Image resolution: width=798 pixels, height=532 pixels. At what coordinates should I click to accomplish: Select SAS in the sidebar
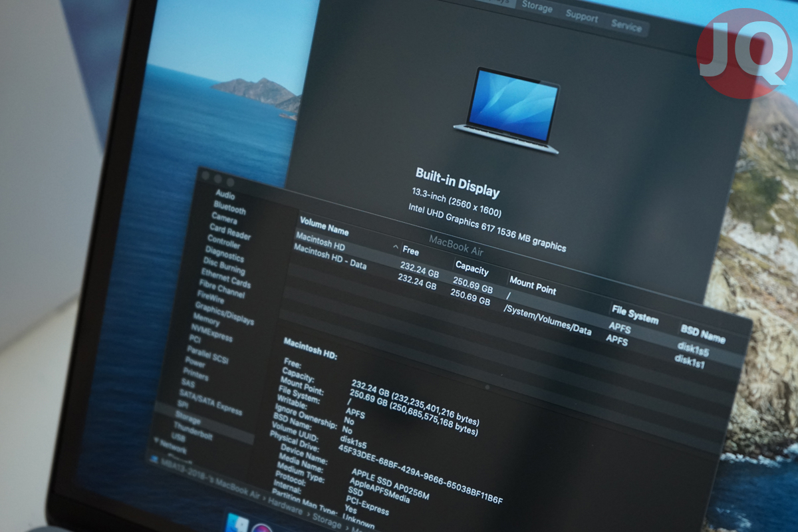[188, 384]
